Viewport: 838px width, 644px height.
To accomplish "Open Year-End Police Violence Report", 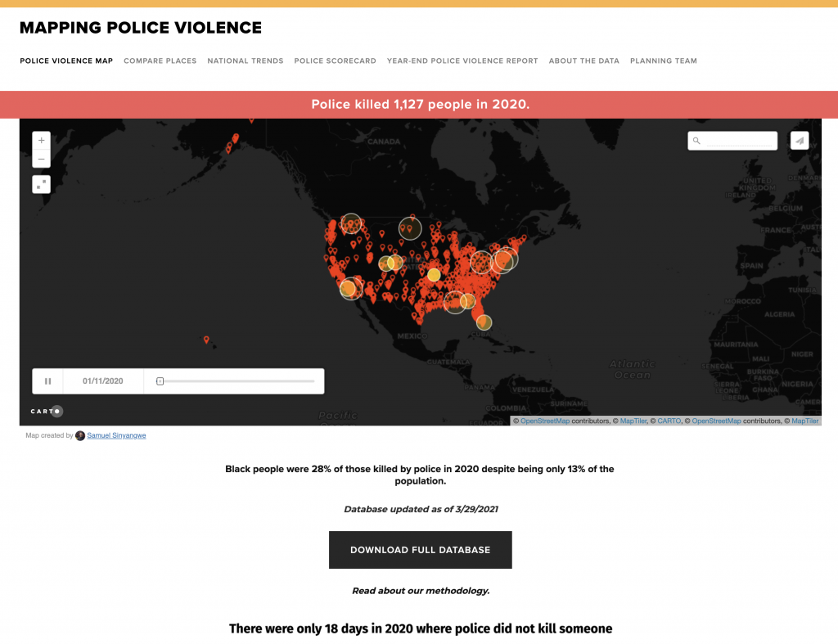I will [462, 61].
